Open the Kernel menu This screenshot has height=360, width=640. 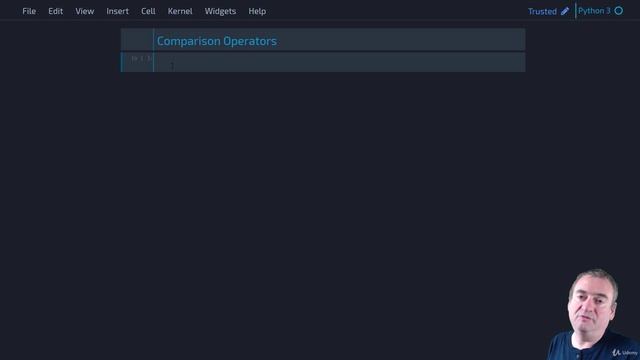click(180, 11)
